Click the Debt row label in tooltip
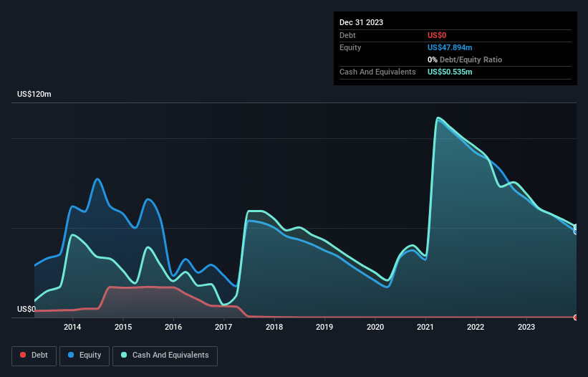 (347, 35)
